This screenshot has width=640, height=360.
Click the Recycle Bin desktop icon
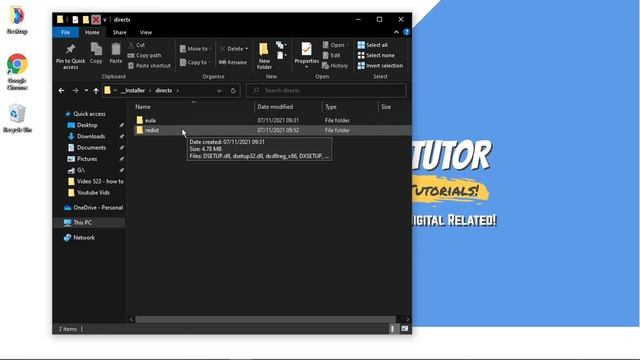coord(17,118)
